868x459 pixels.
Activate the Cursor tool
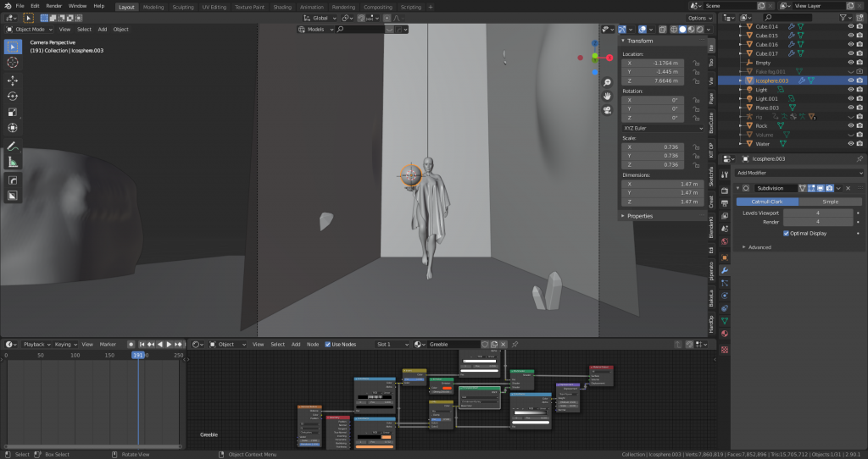click(x=13, y=62)
